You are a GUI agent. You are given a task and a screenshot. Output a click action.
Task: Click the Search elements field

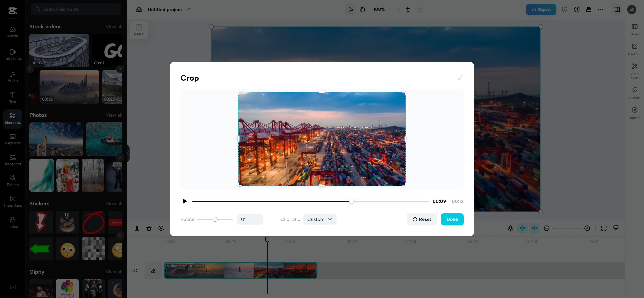[75, 9]
